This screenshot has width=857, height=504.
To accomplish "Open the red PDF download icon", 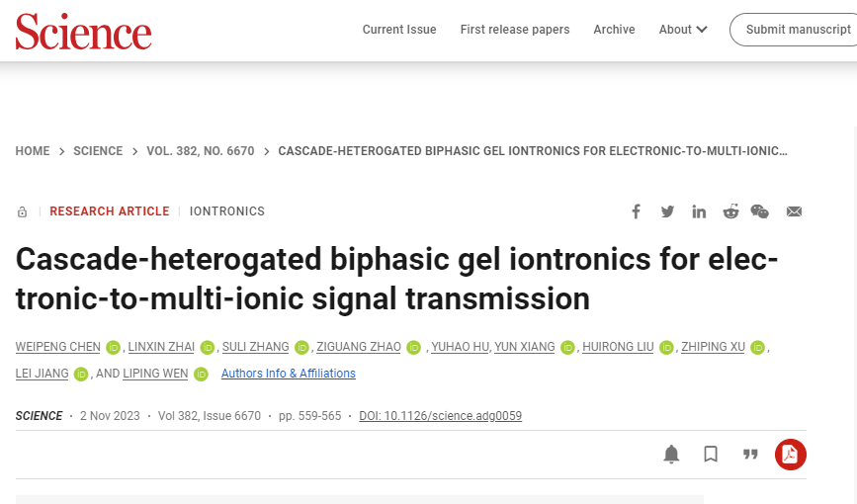I will pyautogui.click(x=791, y=455).
